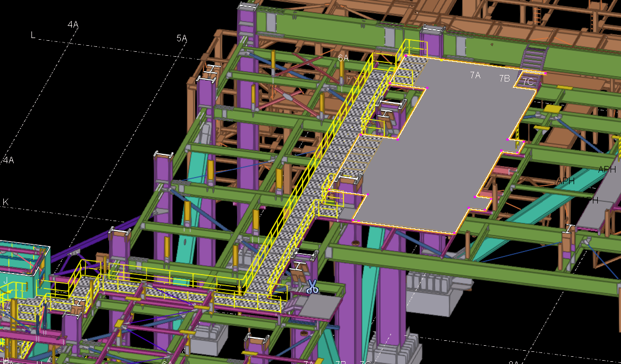Select the small gray plate beside the scissors
The image size is (621, 364).
click(x=320, y=307)
